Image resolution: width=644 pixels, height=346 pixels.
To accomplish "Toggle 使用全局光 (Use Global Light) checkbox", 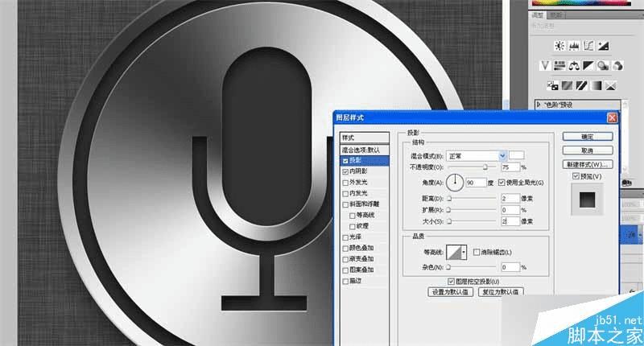I will (x=502, y=183).
